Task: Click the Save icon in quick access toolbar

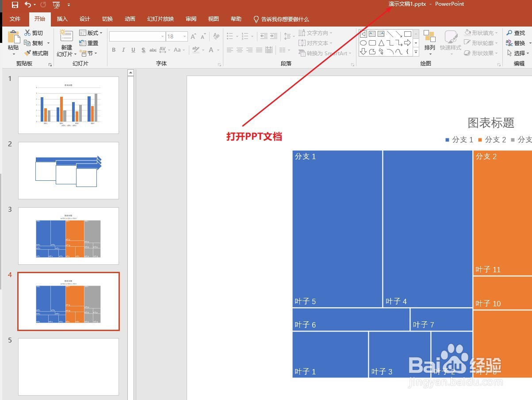Action: click(x=15, y=5)
